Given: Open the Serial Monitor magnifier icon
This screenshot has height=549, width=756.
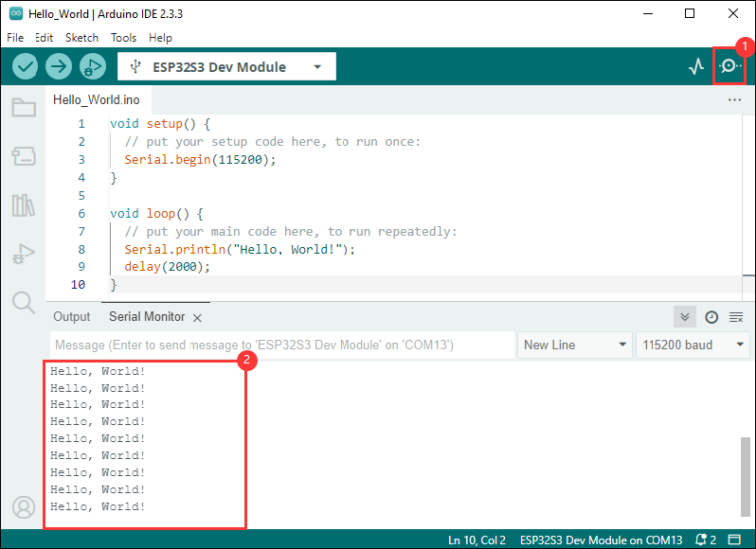Looking at the screenshot, I should coord(729,66).
